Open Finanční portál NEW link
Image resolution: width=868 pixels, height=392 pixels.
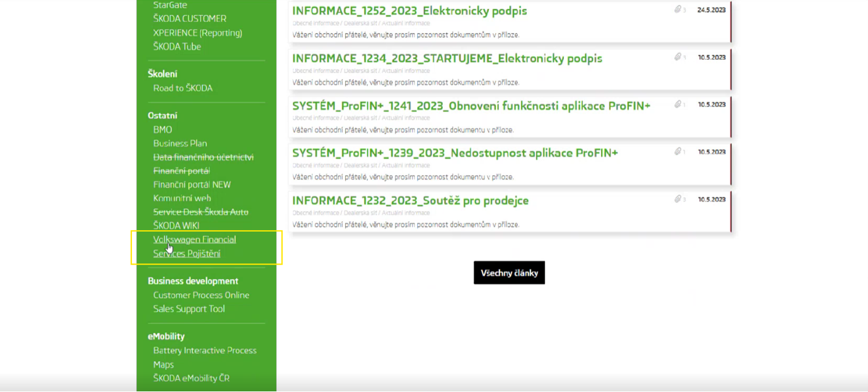(x=192, y=185)
